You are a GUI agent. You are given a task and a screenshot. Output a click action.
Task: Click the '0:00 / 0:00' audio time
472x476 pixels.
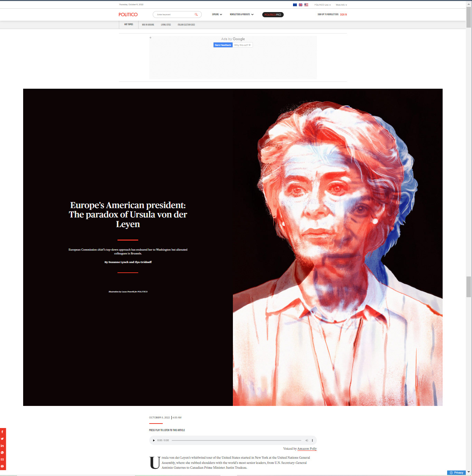(x=163, y=440)
